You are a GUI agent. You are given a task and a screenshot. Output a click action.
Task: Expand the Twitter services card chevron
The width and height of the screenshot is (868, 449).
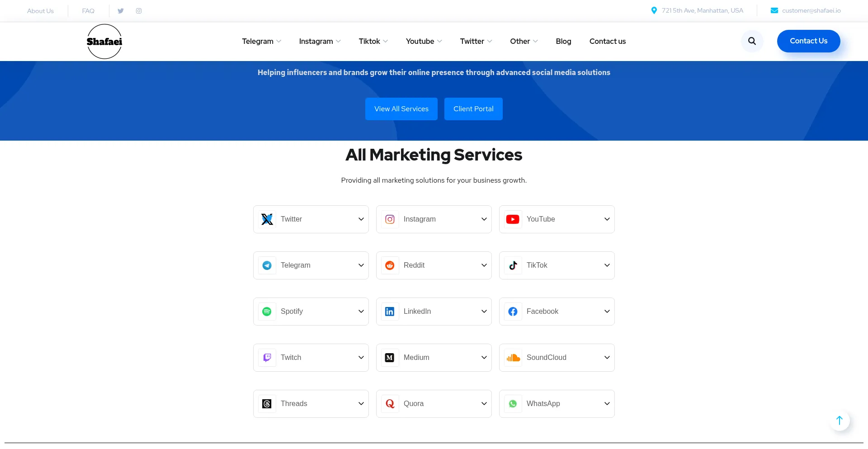click(x=361, y=219)
